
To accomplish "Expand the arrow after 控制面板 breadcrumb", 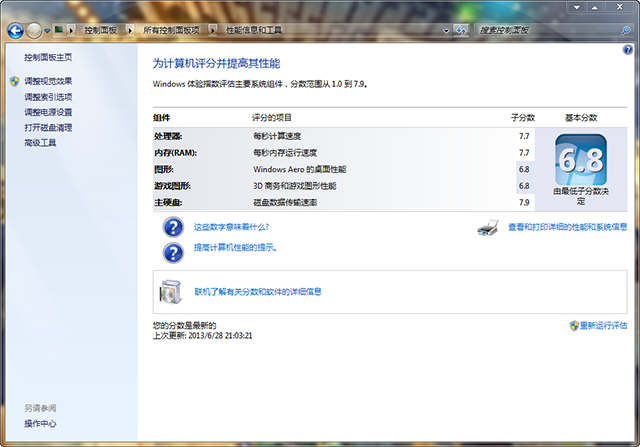I will pos(130,30).
